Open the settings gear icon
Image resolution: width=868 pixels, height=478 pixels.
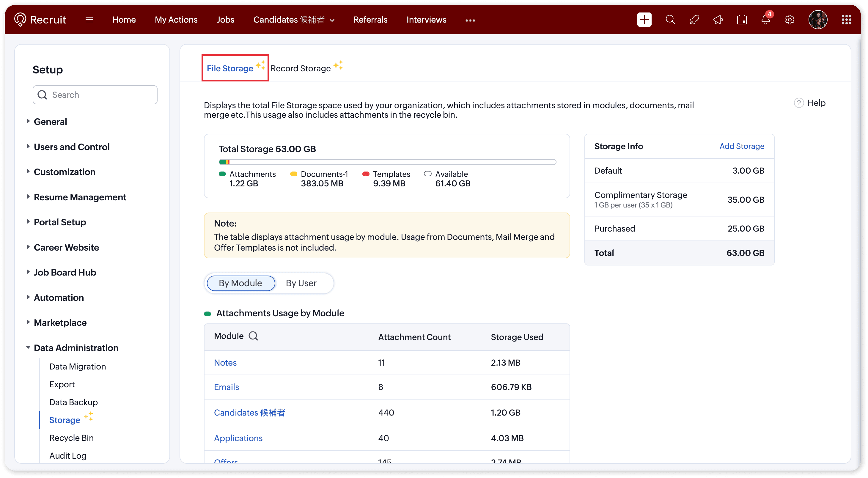790,20
